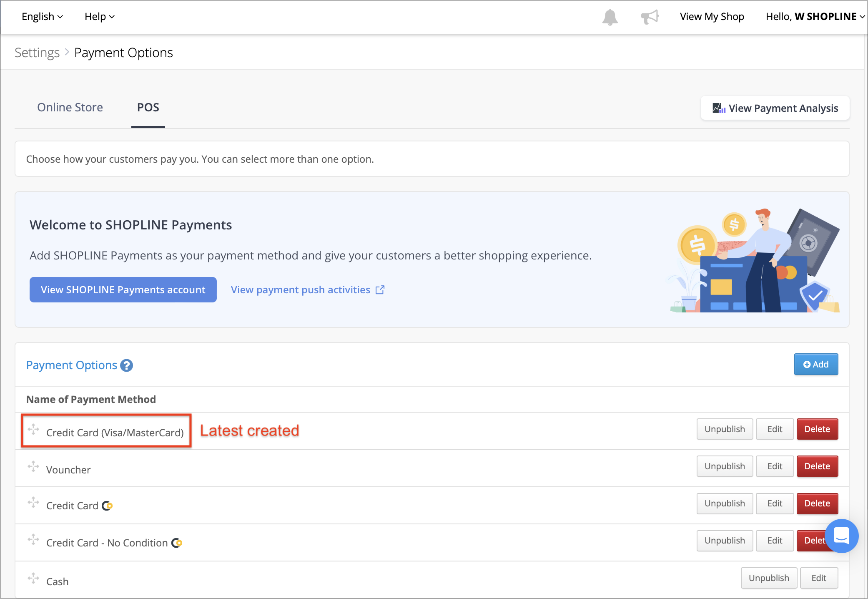Click View Payment Analysis button
Image resolution: width=868 pixels, height=599 pixels.
coord(775,108)
